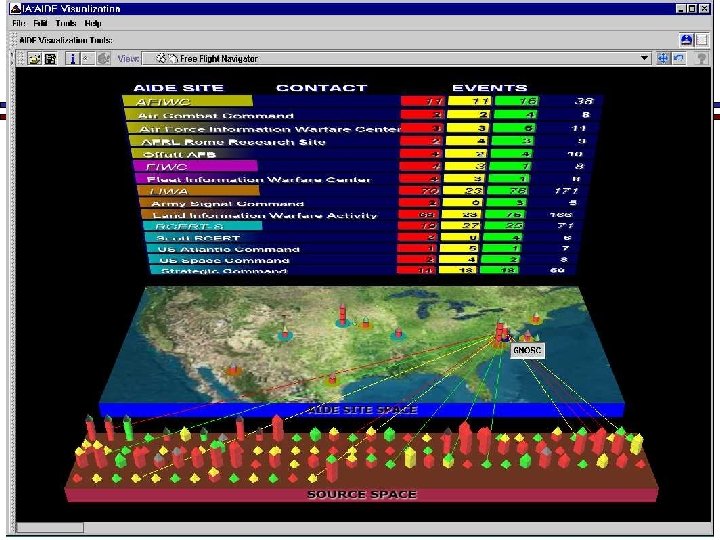720x540 pixels.
Task: Click the blue undo arrow icon
Action: [x=678, y=58]
